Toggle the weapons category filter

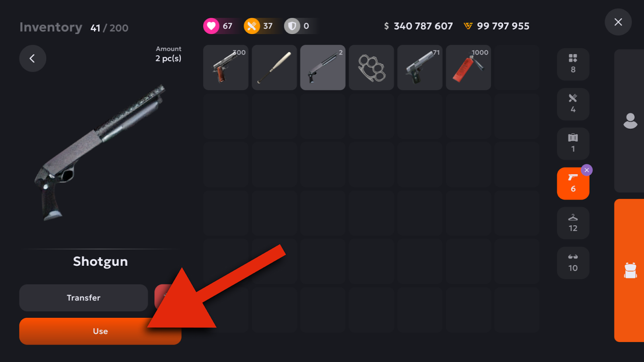point(573,183)
